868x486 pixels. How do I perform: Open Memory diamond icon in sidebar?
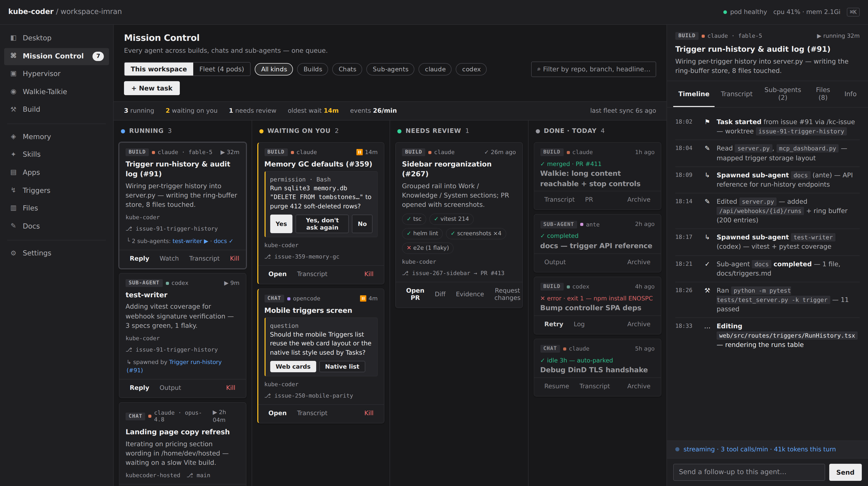click(13, 136)
